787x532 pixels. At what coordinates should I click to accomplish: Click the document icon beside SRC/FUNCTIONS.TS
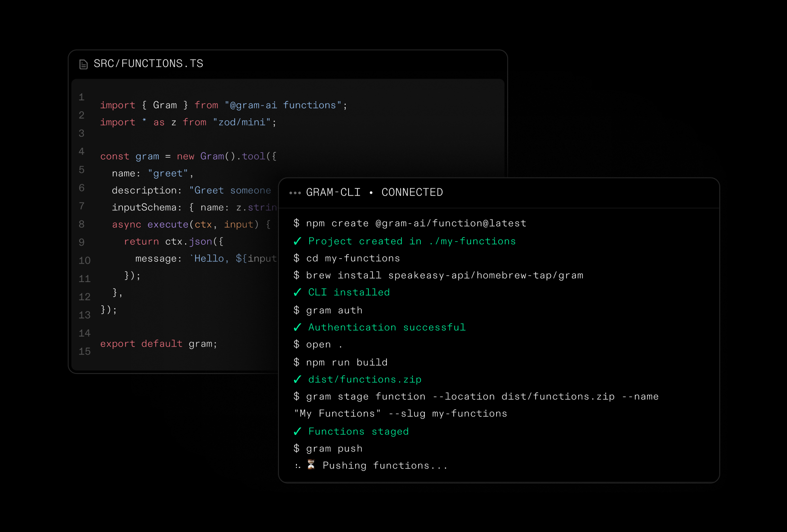(x=83, y=64)
